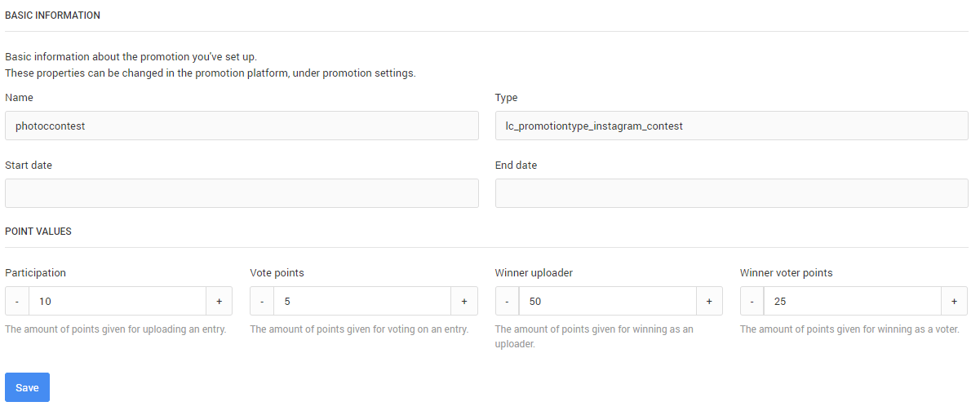Save the promotion settings

pyautogui.click(x=27, y=387)
